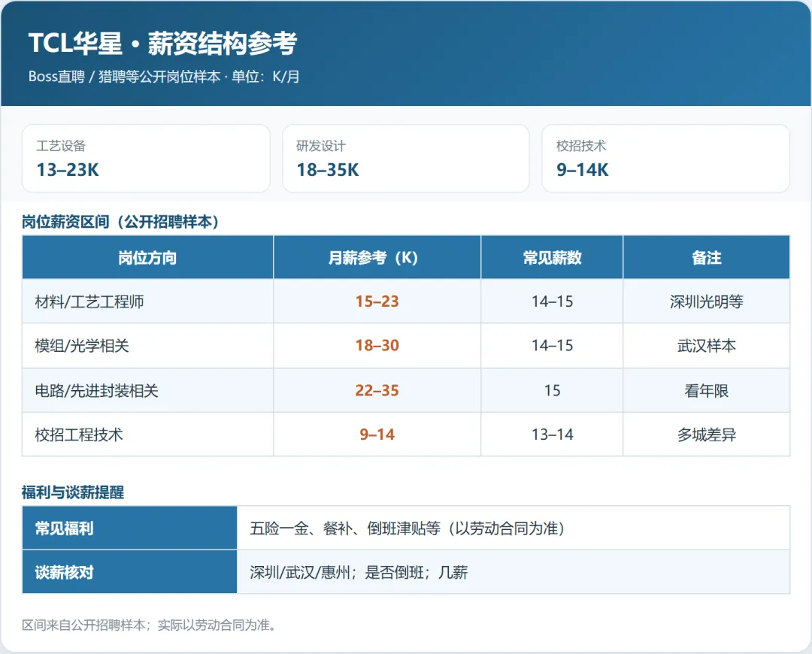The image size is (812, 654).
Task: Click 14–15 in the 材料/工艺工程师 row
Action: pos(552,302)
